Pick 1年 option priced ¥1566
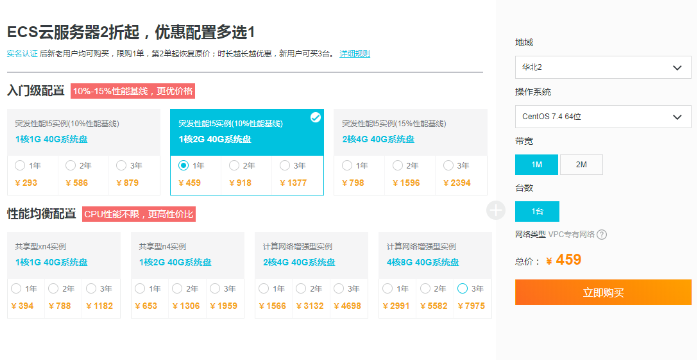The height and width of the screenshot is (360, 697). point(264,289)
